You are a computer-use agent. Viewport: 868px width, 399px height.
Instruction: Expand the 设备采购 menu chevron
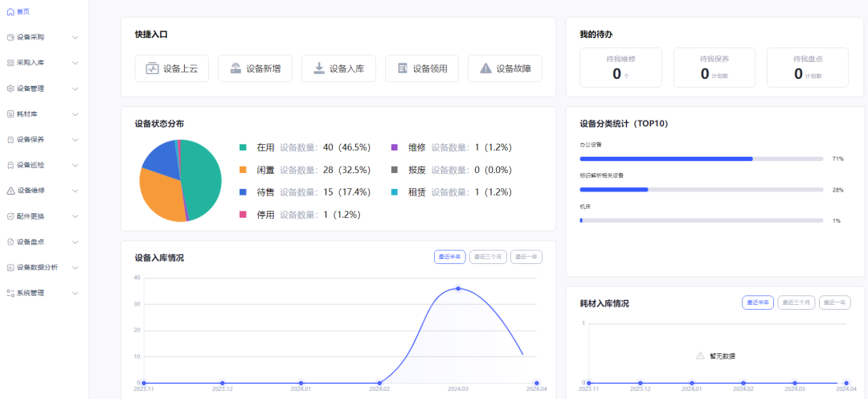pyautogui.click(x=76, y=38)
